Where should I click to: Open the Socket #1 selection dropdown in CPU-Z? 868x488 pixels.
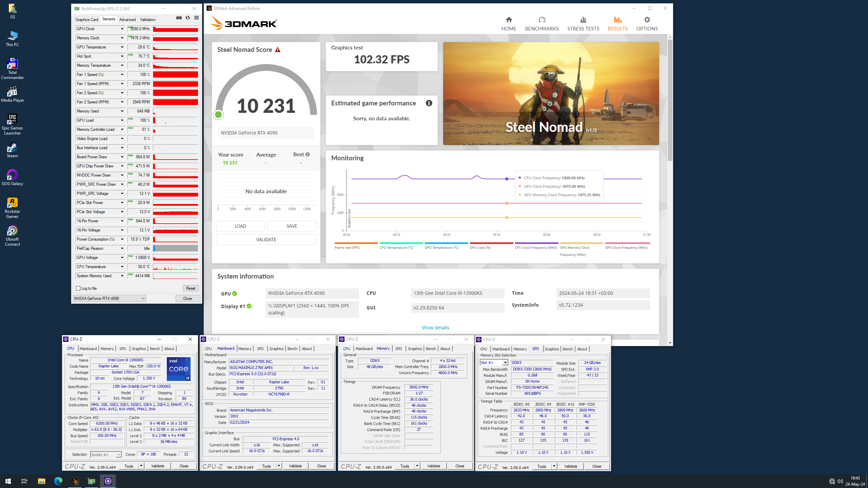[106, 455]
